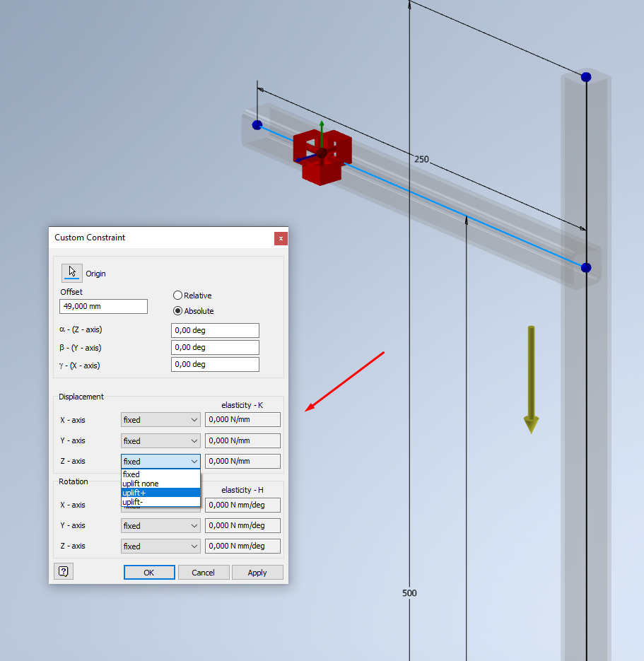
Task: Click the α (Z-axis) angle field
Action: [x=215, y=330]
